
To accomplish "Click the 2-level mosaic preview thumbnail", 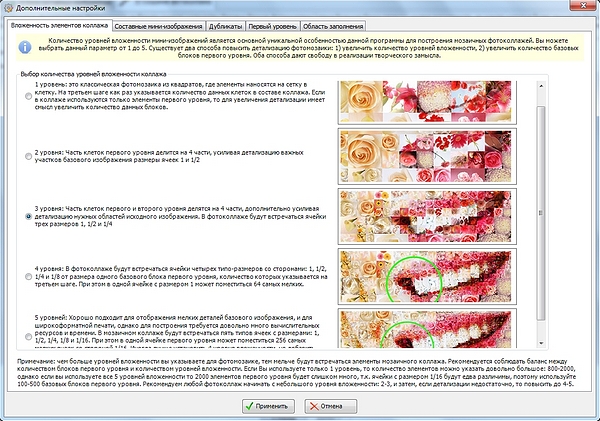I will click(x=427, y=156).
